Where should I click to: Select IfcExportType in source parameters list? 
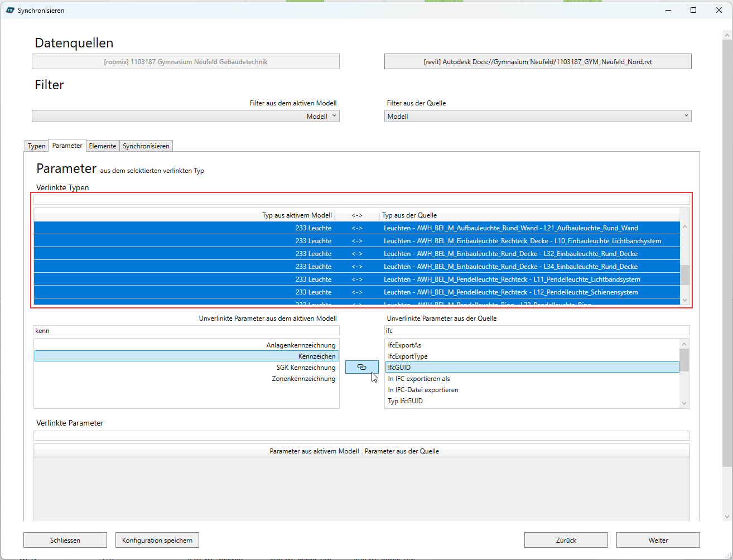[408, 356]
